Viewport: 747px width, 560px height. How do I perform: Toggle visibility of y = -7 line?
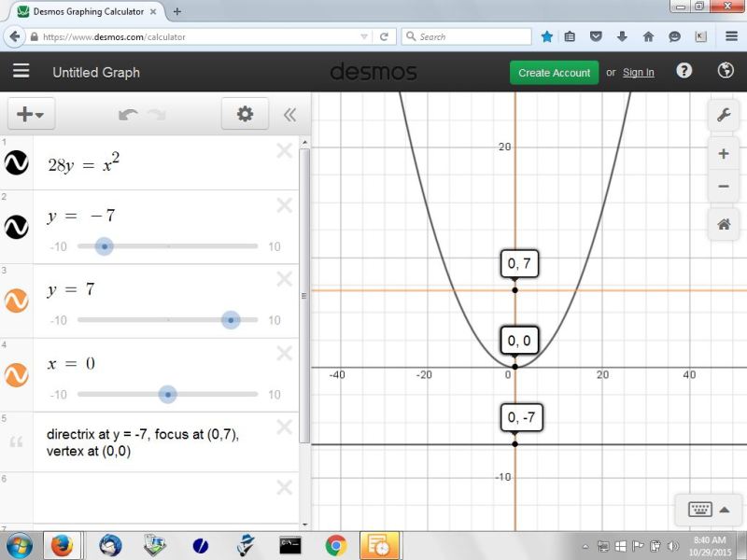click(17, 227)
